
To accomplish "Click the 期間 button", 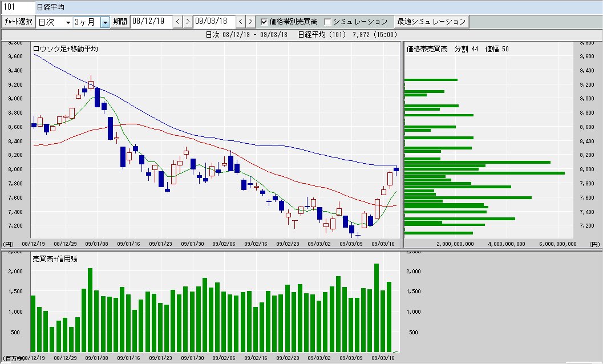I will click(120, 22).
